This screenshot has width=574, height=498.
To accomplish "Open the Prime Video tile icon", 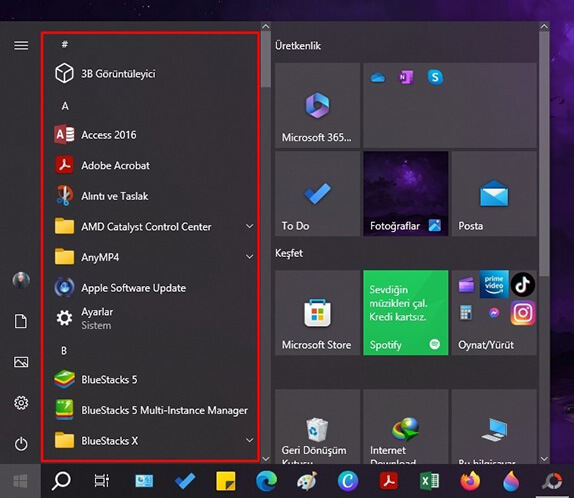I will click(494, 284).
